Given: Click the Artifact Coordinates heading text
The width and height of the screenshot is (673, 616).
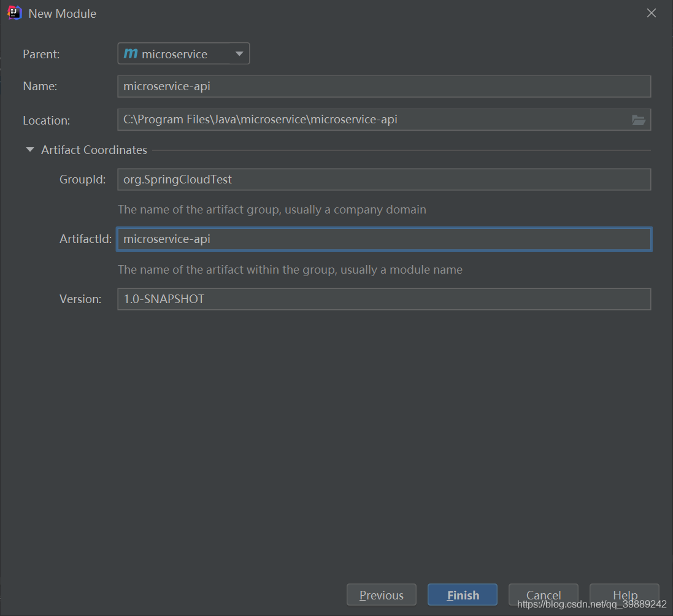Looking at the screenshot, I should tap(94, 150).
